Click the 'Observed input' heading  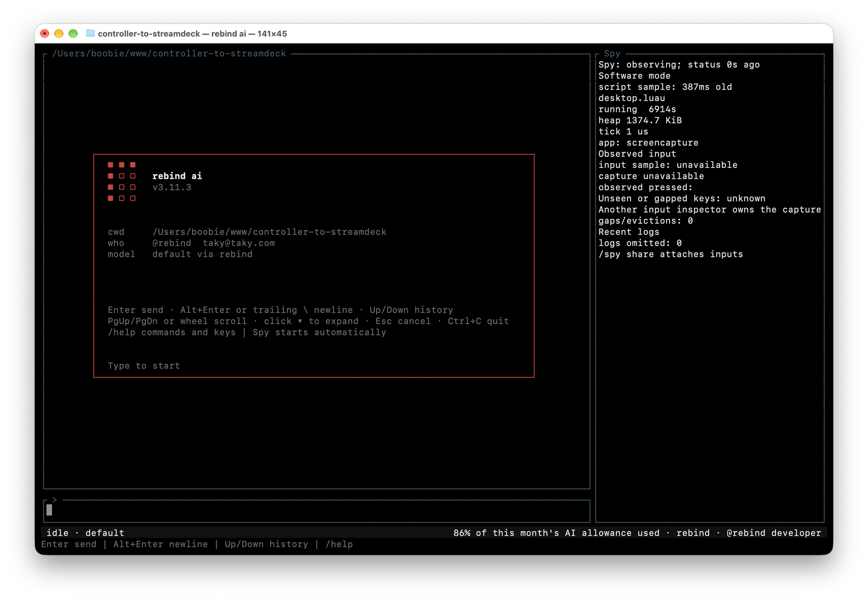(637, 154)
